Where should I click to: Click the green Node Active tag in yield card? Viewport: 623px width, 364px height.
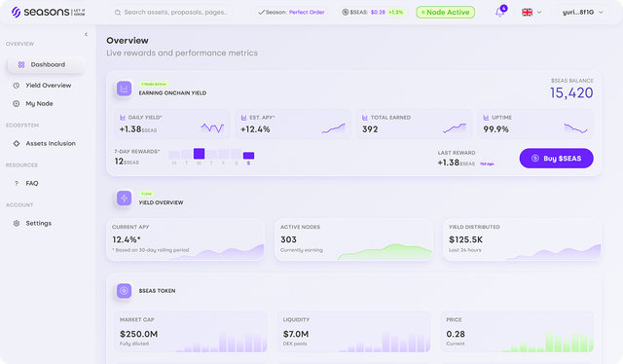point(154,84)
